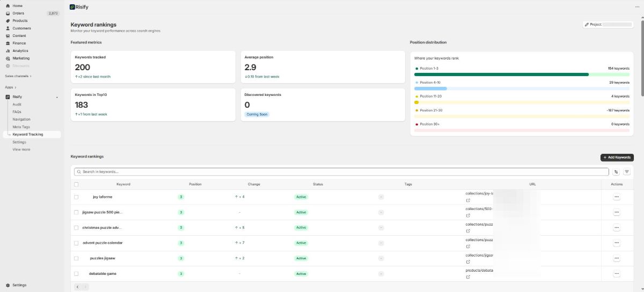Open the Settings gear at bottom left
Viewport: 644px width, 292px height.
click(8, 285)
